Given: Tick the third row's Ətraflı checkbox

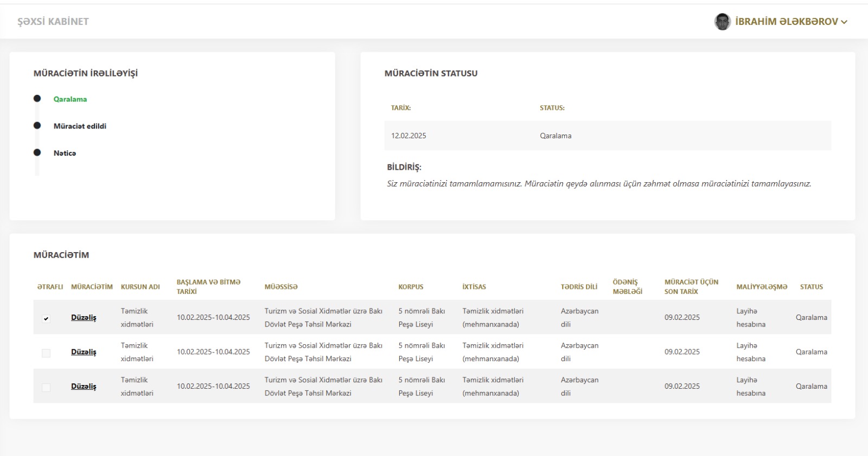Looking at the screenshot, I should (x=46, y=387).
